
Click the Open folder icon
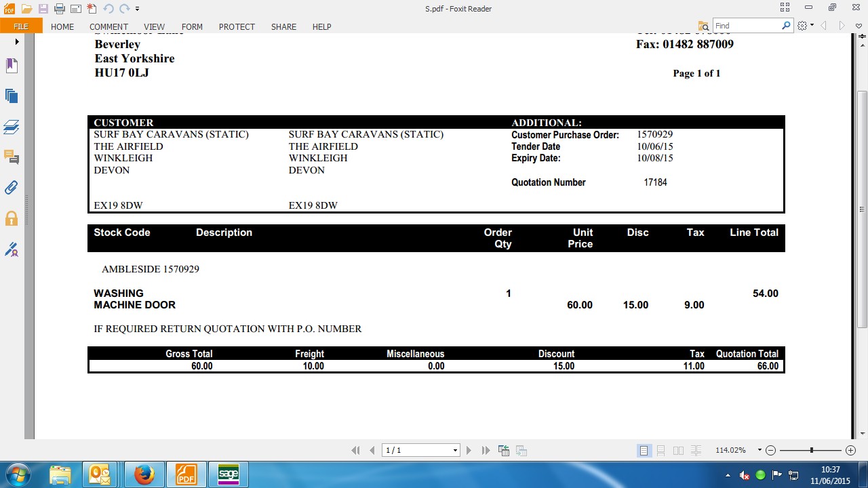point(26,9)
